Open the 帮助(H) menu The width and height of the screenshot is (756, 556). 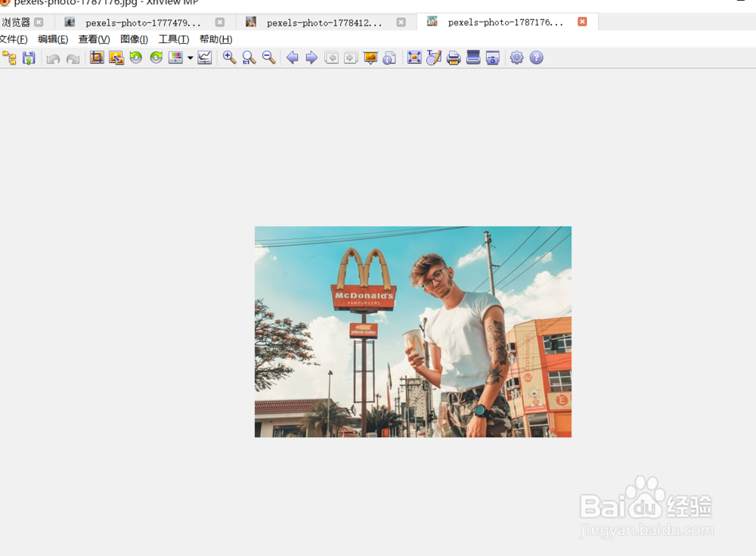(x=215, y=39)
